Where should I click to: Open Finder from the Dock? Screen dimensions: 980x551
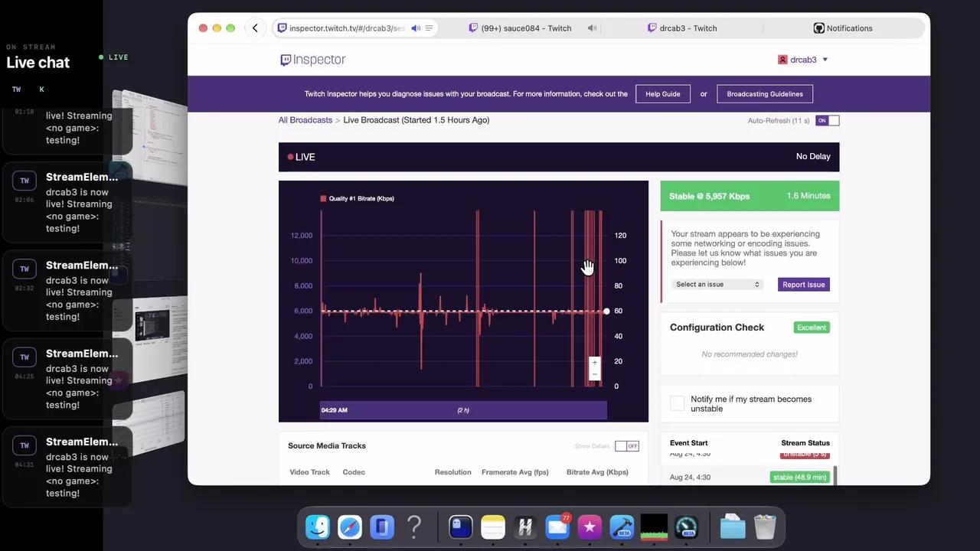point(318,527)
